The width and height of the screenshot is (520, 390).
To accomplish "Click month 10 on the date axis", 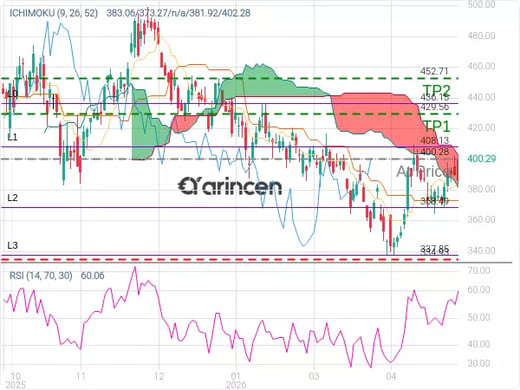I will pyautogui.click(x=15, y=376).
